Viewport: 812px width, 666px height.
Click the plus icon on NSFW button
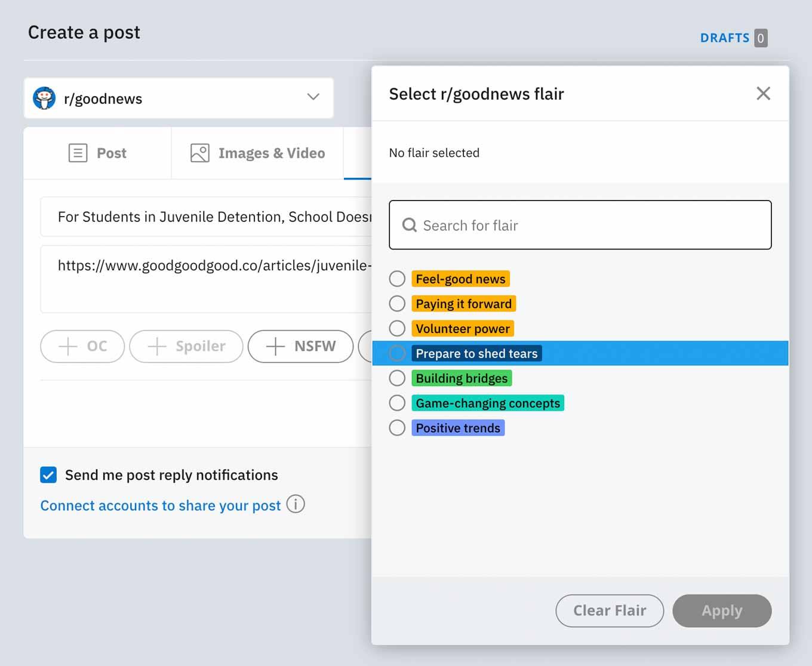275,346
